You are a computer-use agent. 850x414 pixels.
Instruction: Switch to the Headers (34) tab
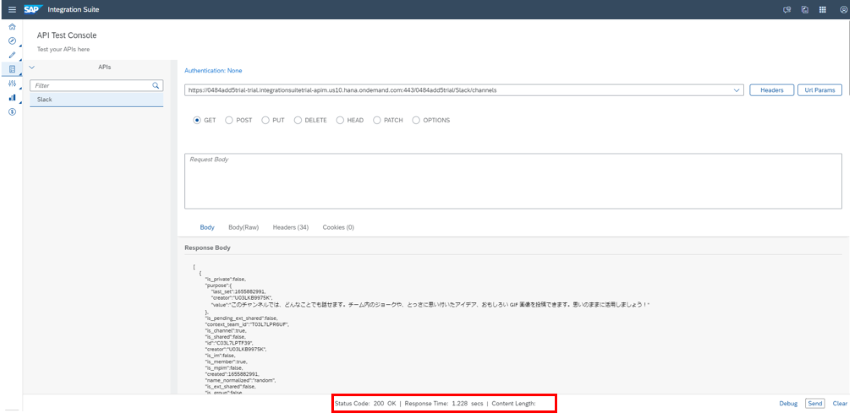(291, 228)
